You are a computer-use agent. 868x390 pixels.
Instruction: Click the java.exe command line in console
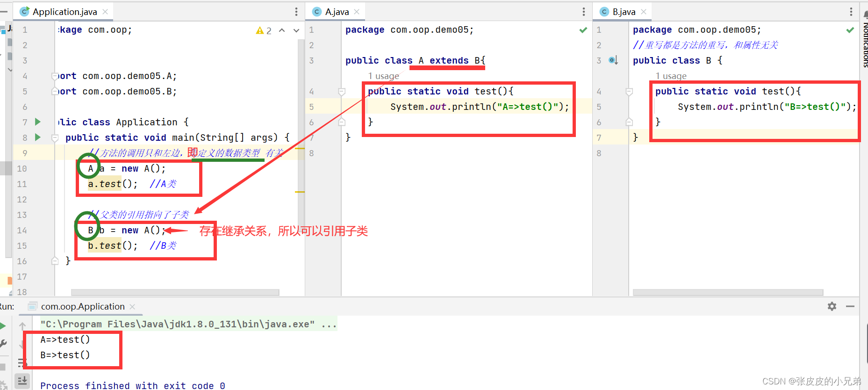[x=188, y=324]
